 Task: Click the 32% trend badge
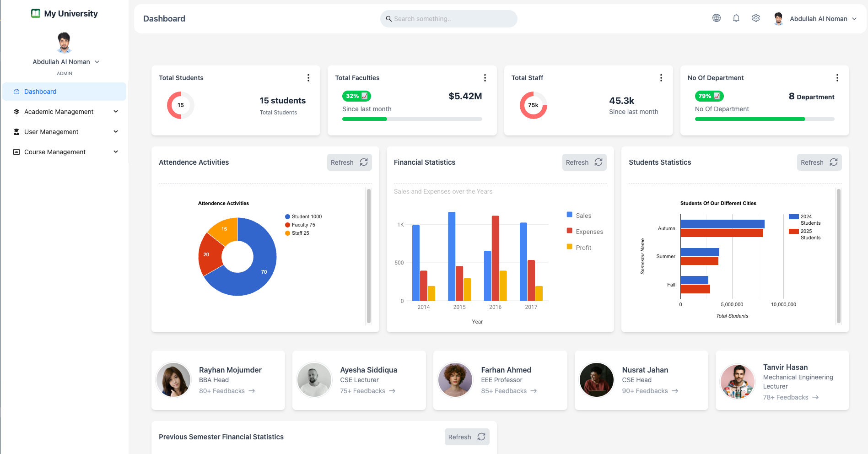[356, 96]
